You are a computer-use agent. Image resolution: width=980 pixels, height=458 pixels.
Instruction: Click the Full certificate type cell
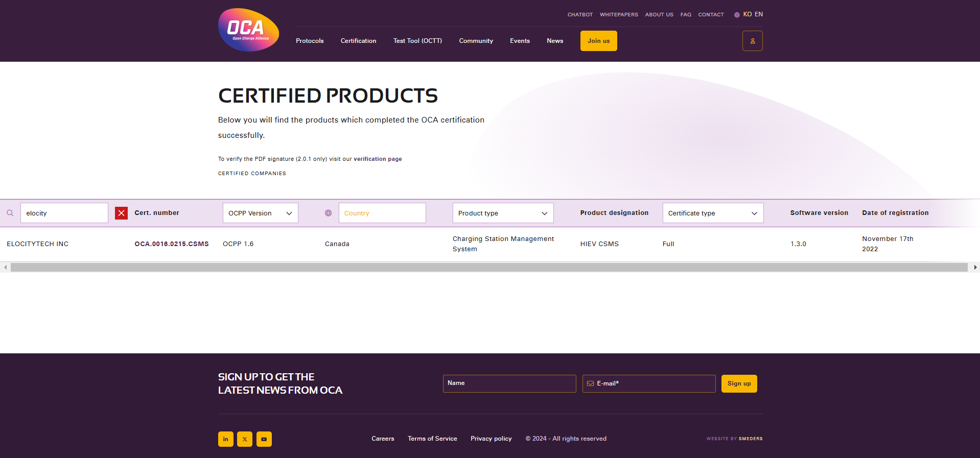(668, 244)
